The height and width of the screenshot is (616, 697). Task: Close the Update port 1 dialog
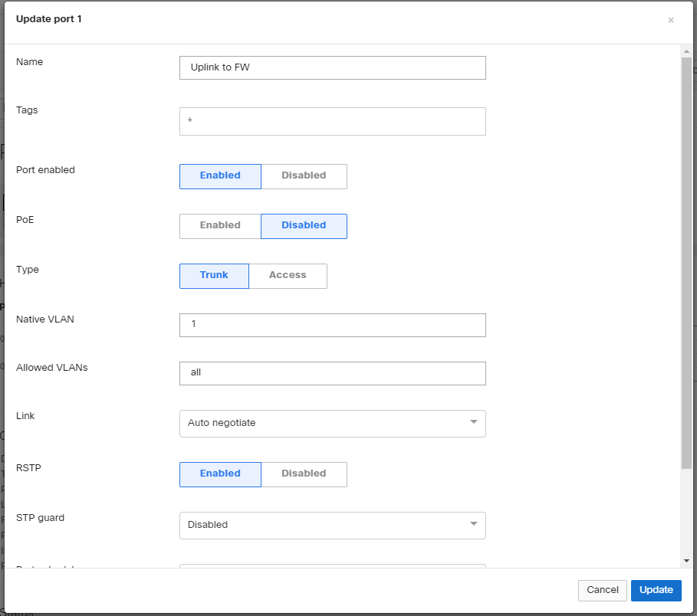671,21
